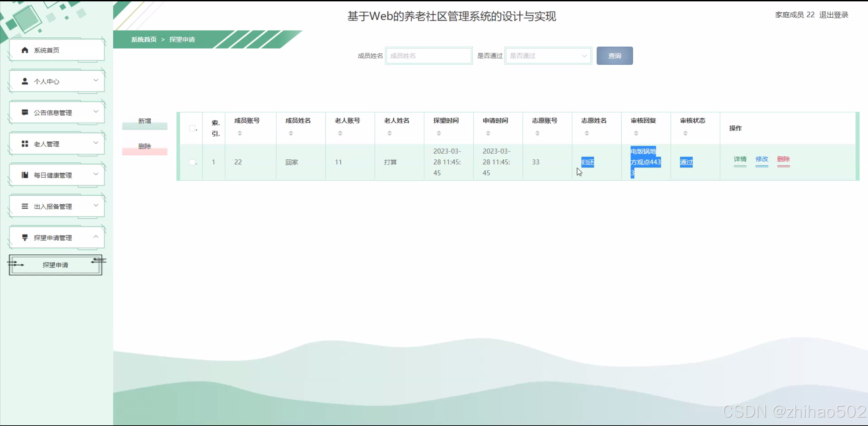Open 详情 link for row 1
The image size is (868, 426).
point(740,159)
